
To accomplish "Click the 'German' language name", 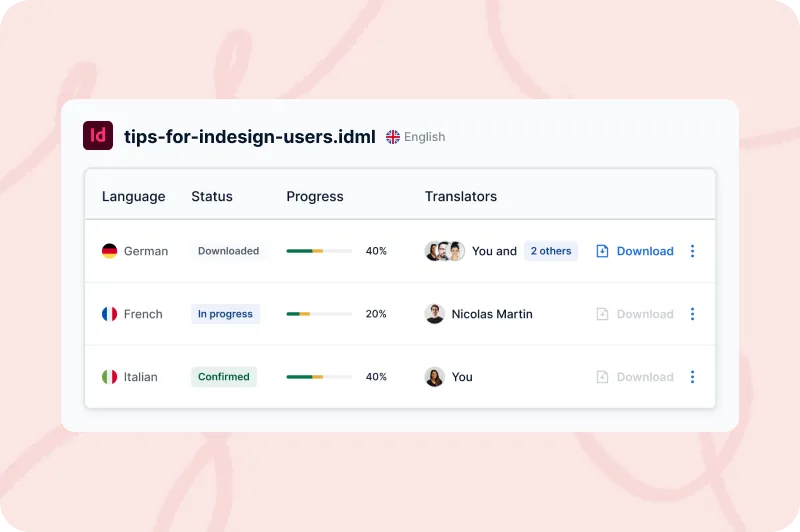I will (x=146, y=251).
